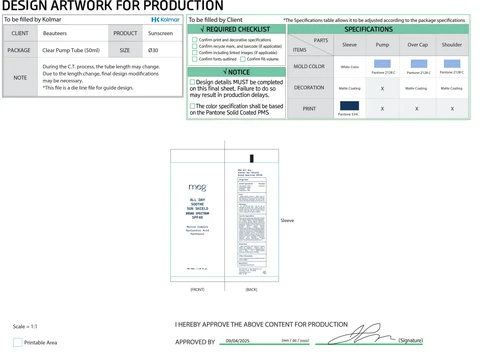Click the X in Pump DECORATION cell
This screenshot has height=361, width=480.
tap(382, 89)
